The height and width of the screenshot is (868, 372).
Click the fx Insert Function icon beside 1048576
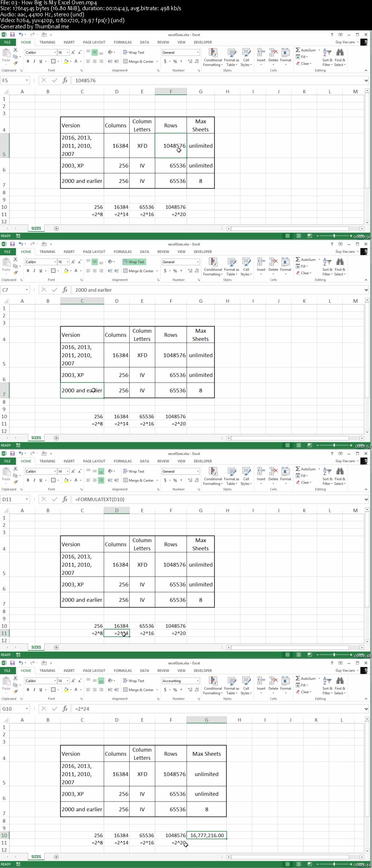click(65, 80)
